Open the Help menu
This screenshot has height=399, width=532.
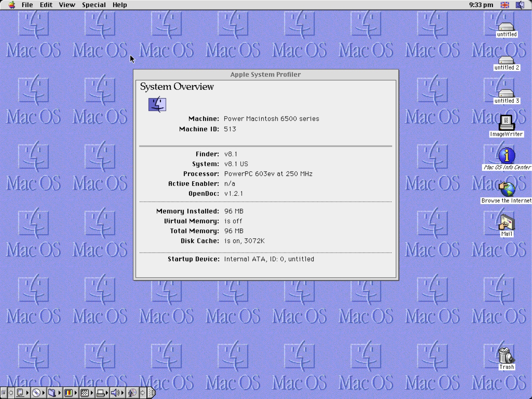pos(120,5)
